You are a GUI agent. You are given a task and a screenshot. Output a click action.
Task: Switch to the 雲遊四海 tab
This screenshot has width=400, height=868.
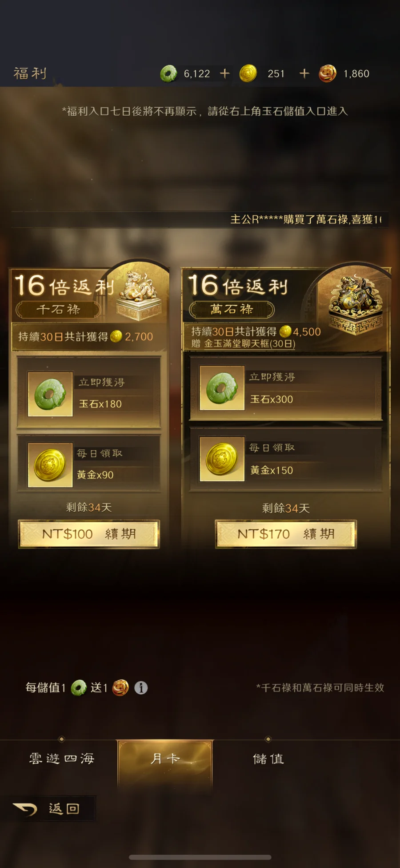[61, 759]
